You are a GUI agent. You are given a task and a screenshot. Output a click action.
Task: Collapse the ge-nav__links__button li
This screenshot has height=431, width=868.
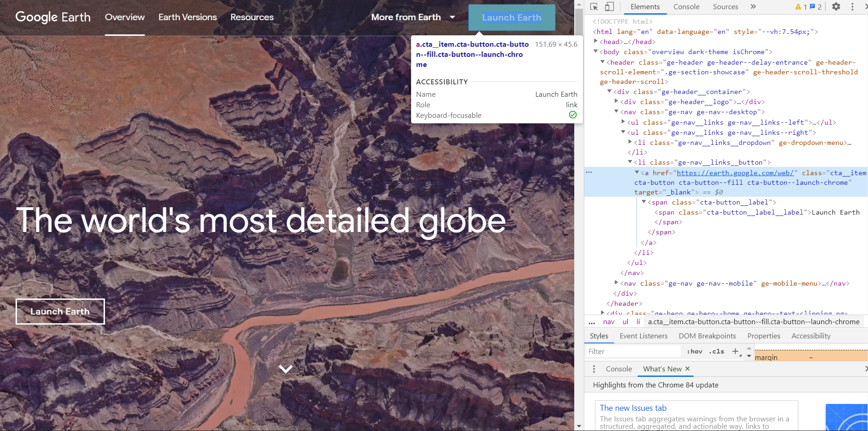[630, 162]
